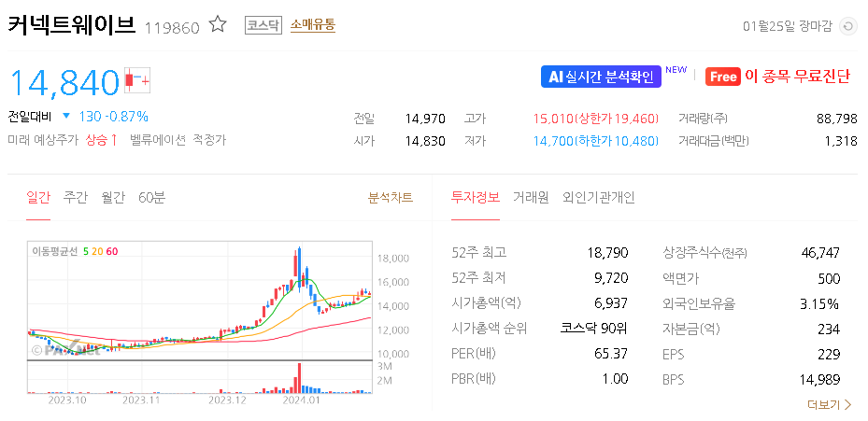Click 고가 value 15,010
The height and width of the screenshot is (421, 868).
(553, 119)
